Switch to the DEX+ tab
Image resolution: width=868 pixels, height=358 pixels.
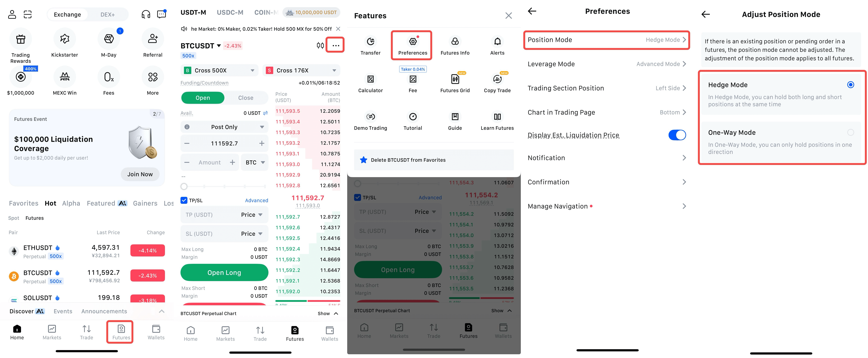(x=108, y=15)
